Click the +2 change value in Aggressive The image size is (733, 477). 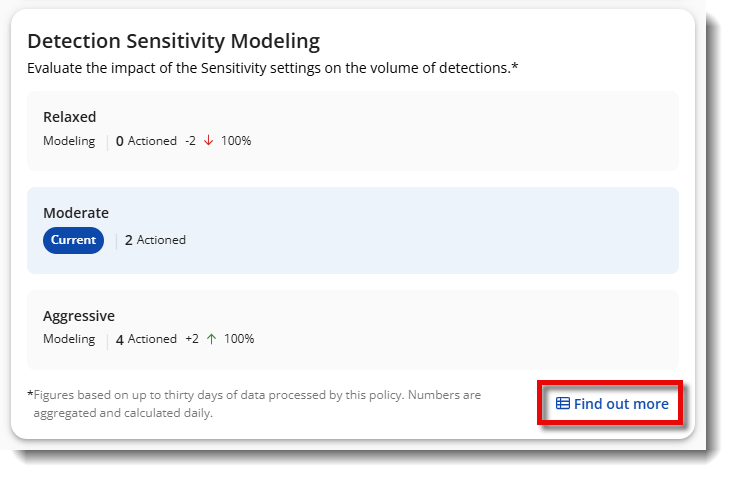coord(192,339)
